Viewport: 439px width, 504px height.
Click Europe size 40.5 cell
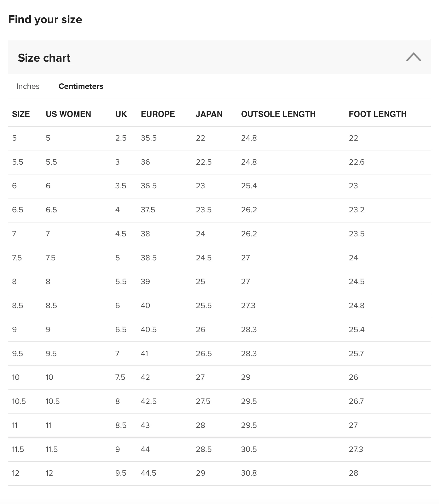coord(149,330)
